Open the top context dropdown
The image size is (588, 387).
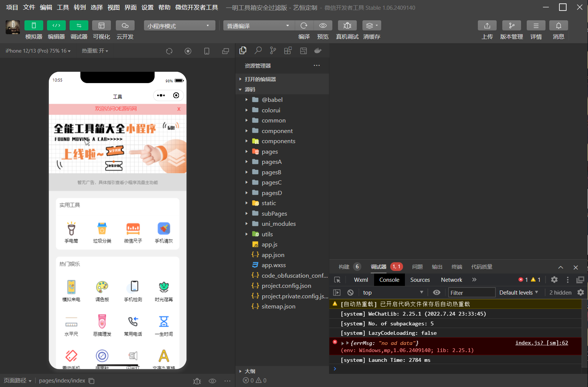pos(393,292)
